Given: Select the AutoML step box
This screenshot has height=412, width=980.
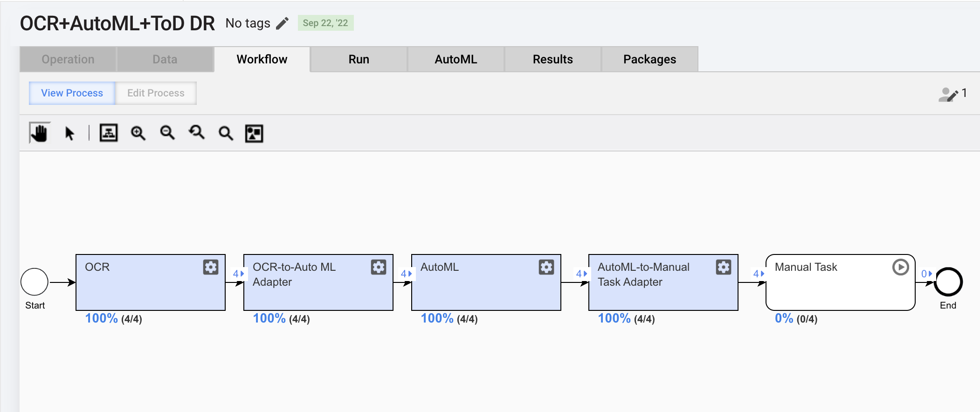Looking at the screenshot, I should 486,282.
